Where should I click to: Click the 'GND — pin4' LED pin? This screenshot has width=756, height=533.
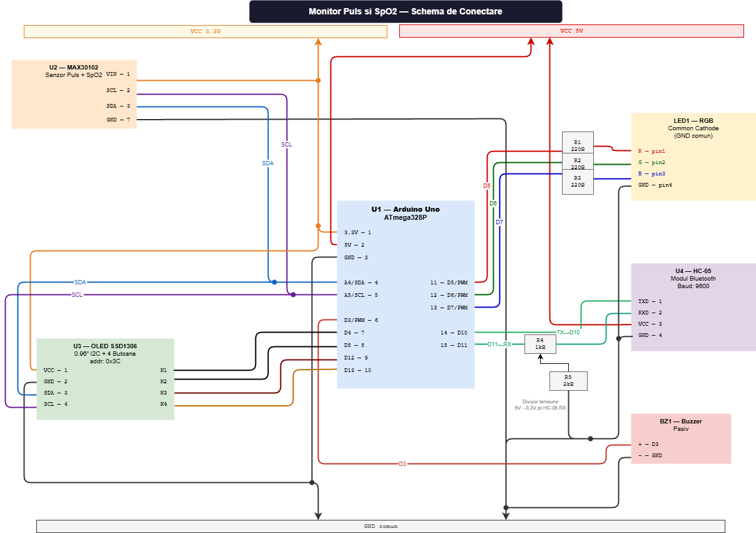655,185
